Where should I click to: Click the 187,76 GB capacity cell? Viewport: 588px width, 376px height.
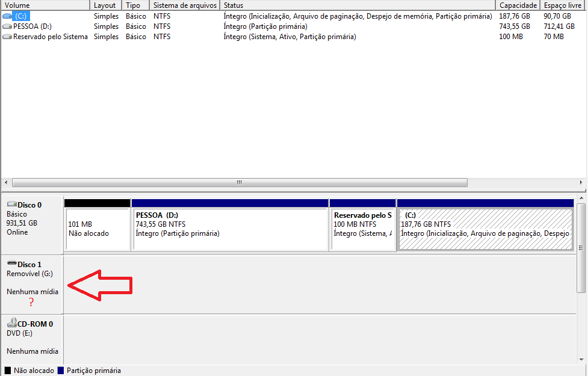(514, 16)
